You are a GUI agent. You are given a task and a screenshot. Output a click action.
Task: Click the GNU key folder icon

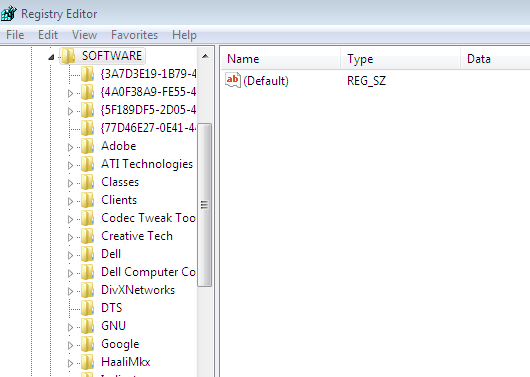pos(88,326)
